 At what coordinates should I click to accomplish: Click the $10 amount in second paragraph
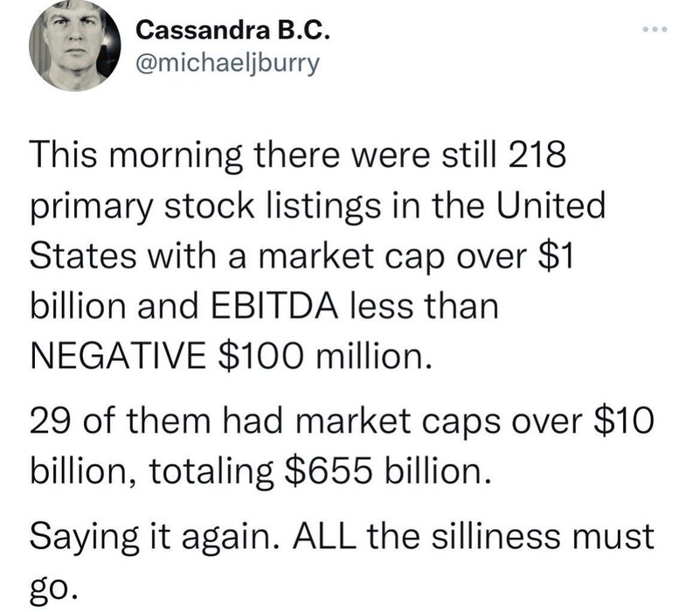(624, 421)
